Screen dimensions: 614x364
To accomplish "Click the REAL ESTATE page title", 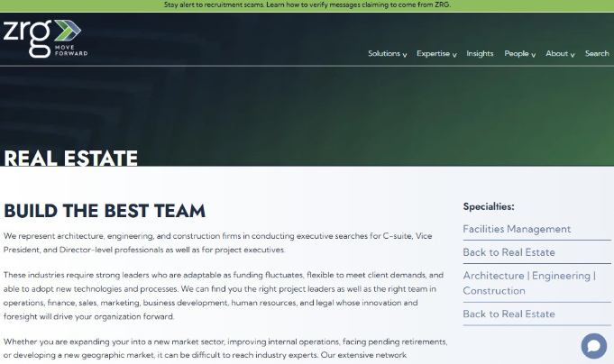I will (x=71, y=159).
